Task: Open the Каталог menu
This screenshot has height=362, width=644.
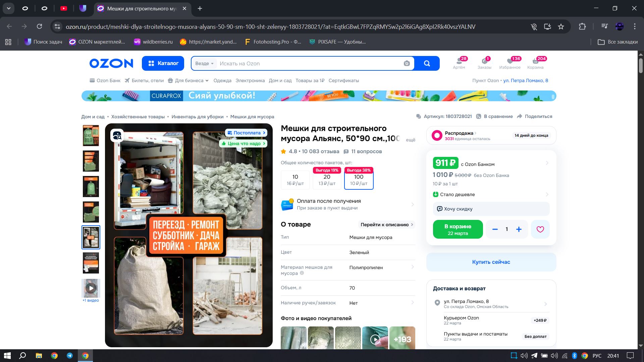Action: tap(163, 63)
